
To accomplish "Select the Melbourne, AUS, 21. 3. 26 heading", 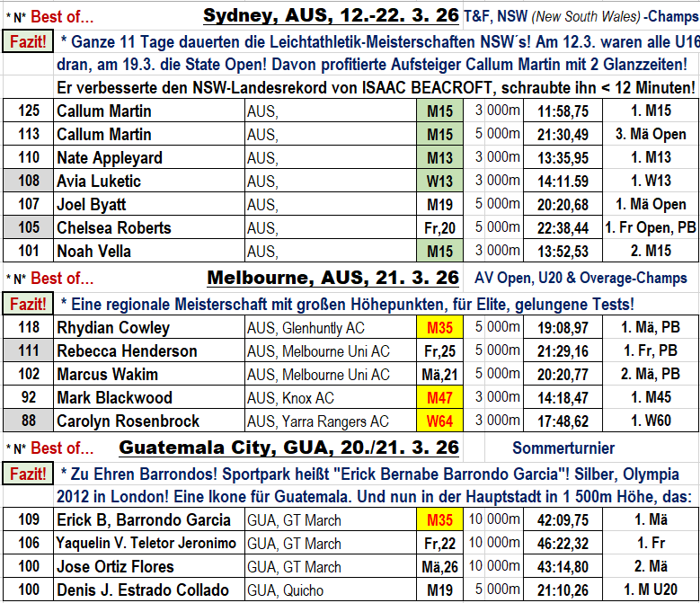I will click(333, 277).
